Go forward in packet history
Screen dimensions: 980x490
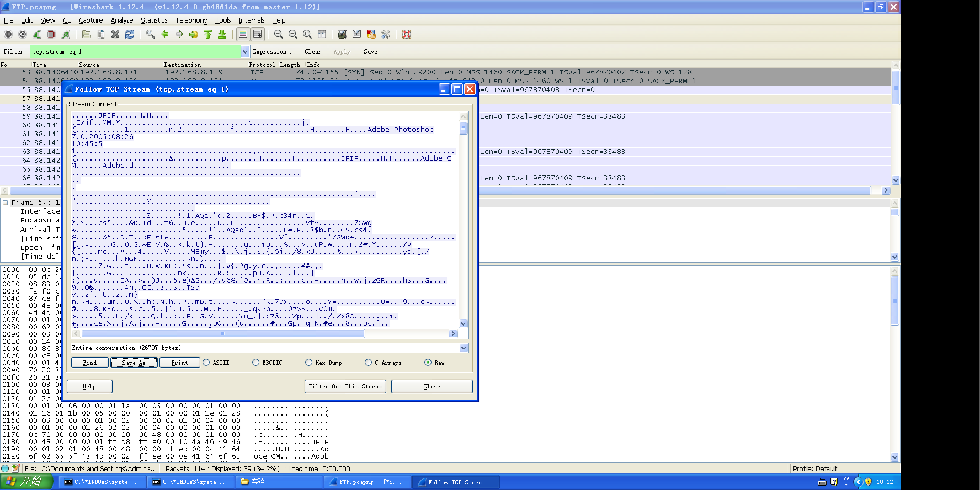[x=179, y=34]
